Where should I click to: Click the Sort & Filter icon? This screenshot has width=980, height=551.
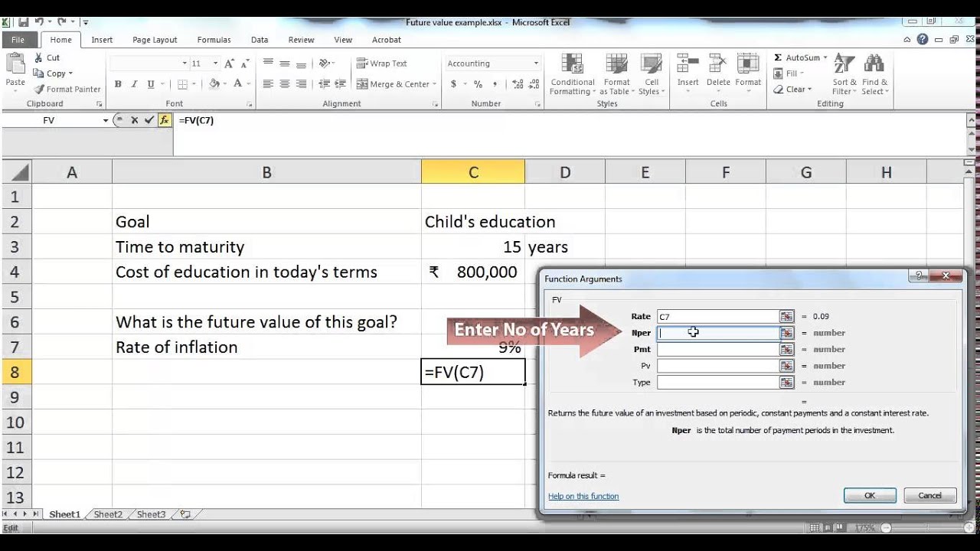tap(844, 75)
